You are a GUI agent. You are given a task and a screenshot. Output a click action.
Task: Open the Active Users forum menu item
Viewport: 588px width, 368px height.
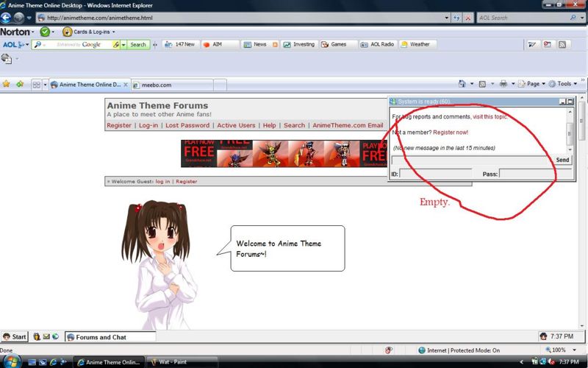click(236, 125)
